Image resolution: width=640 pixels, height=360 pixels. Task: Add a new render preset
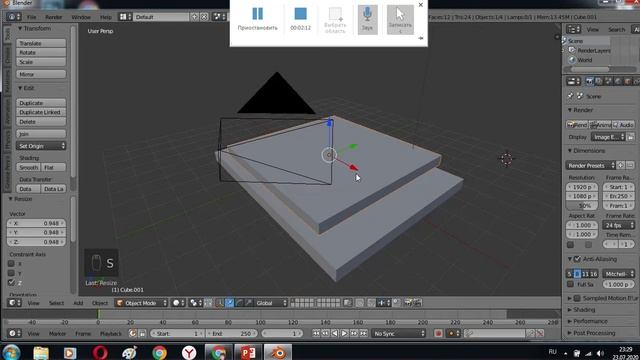point(621,165)
